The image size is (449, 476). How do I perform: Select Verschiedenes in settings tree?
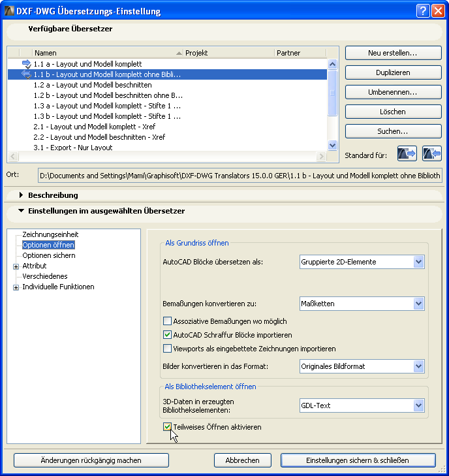click(x=45, y=276)
